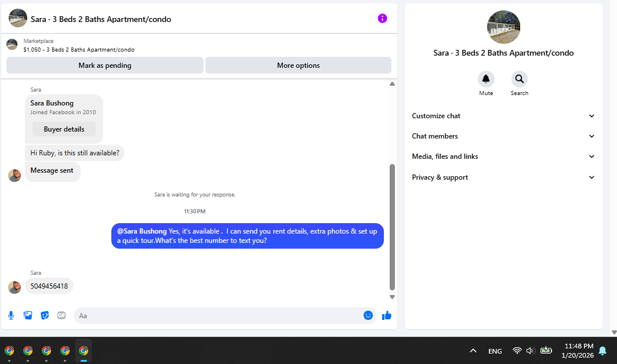Open the volume speaker tray icon
Image resolution: width=617 pixels, height=364 pixels.
pos(531,350)
